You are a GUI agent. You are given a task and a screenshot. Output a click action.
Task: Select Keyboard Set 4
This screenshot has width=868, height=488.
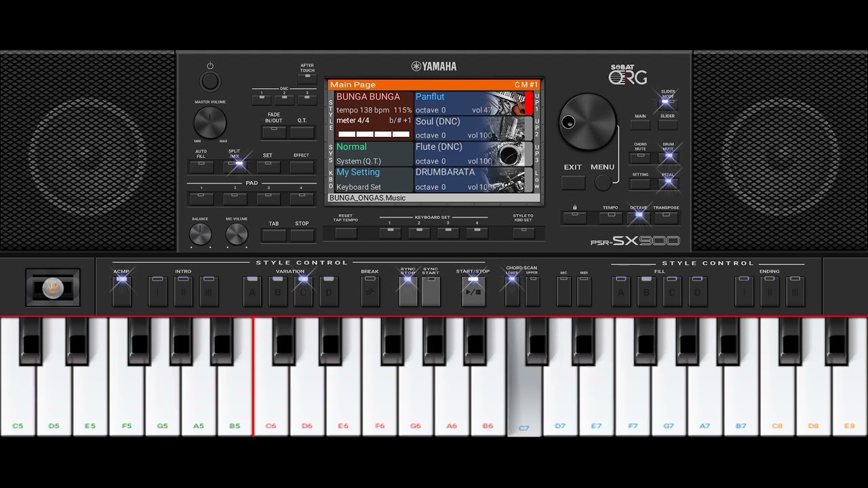477,232
